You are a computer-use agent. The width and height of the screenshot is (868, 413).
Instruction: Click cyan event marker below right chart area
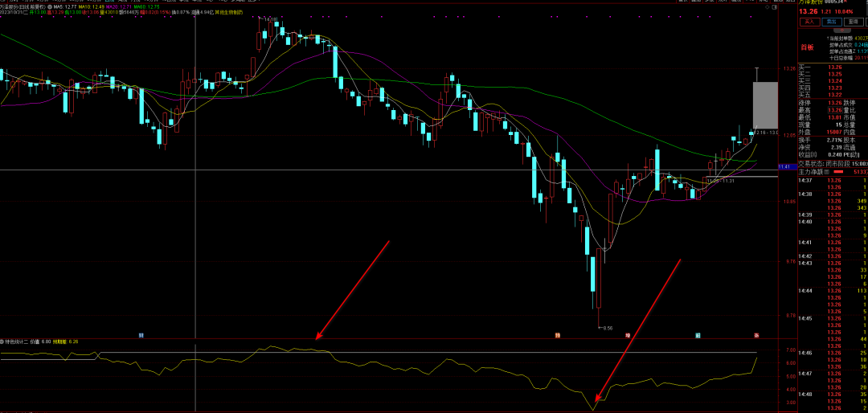(x=698, y=335)
